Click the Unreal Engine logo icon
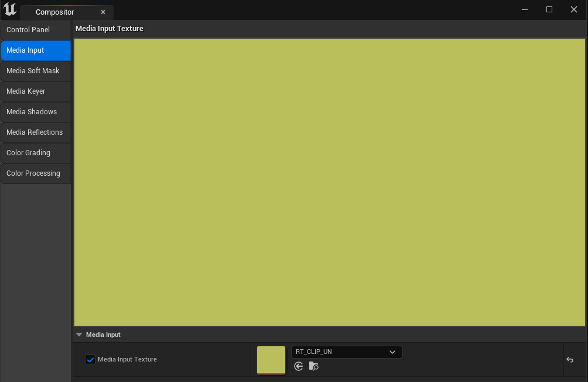This screenshot has width=588, height=382. (x=10, y=10)
